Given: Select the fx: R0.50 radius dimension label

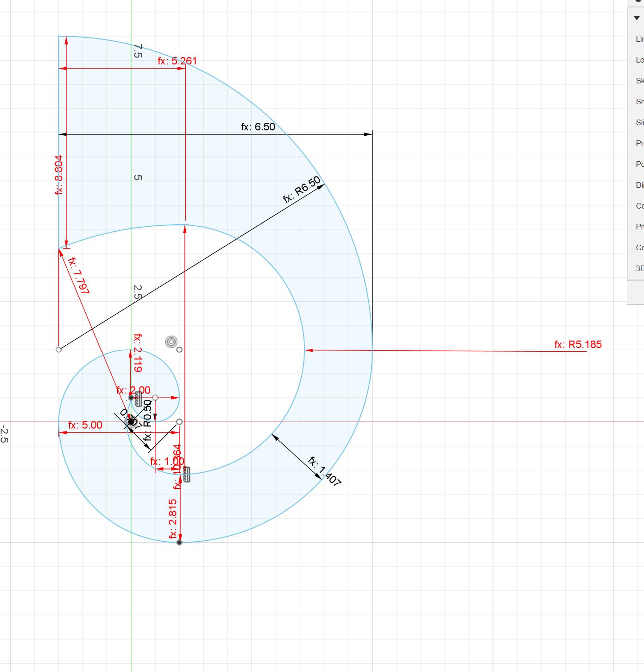Looking at the screenshot, I should [x=148, y=420].
